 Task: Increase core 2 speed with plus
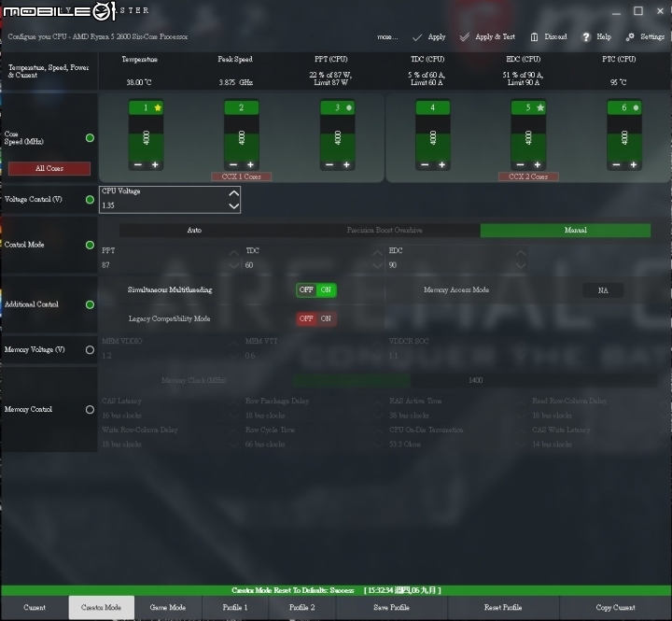pos(251,164)
